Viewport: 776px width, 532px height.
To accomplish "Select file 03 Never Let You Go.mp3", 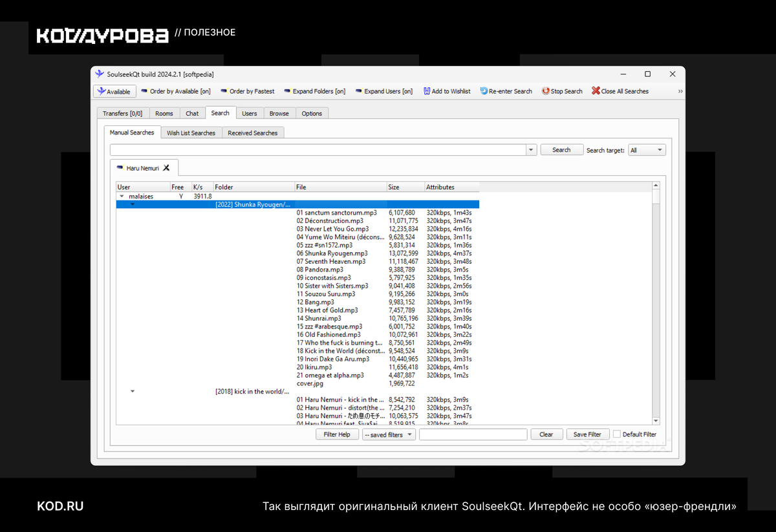I will point(332,229).
